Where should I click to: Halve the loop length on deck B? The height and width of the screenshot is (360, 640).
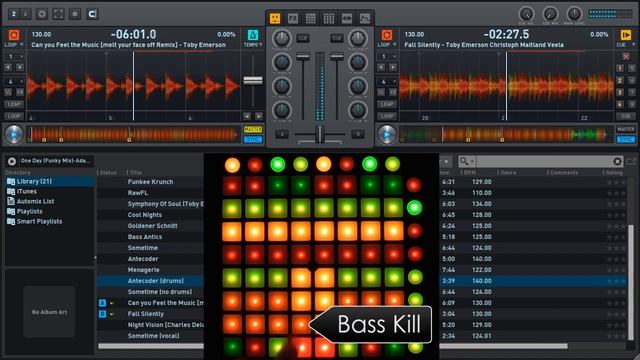381,92
